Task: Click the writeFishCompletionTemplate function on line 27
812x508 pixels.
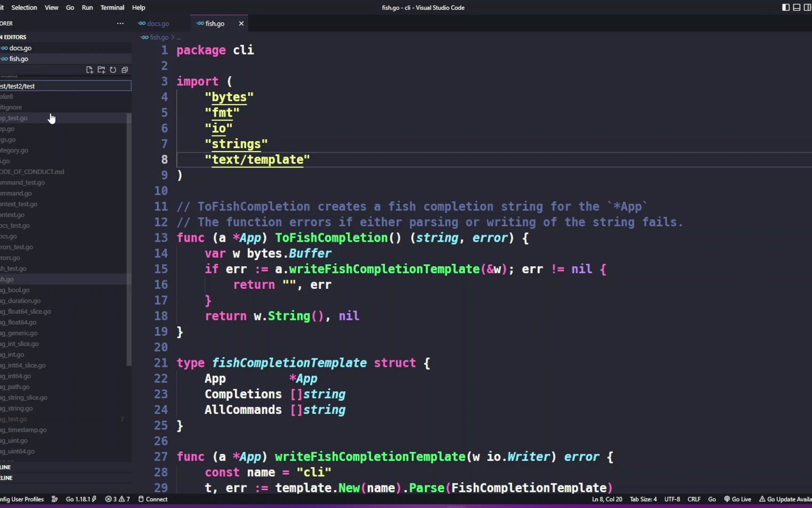Action: coord(370,456)
